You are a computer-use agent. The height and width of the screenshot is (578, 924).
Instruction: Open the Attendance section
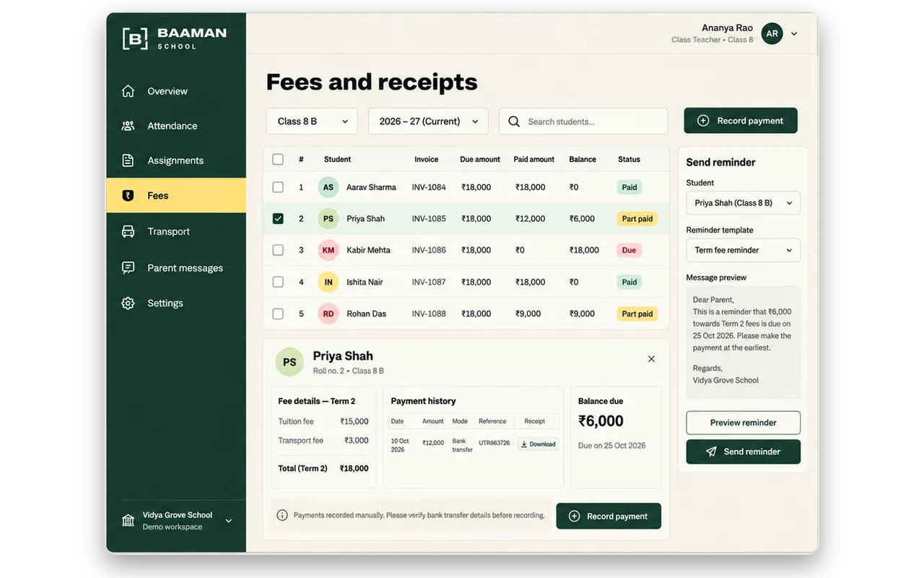pos(176,126)
